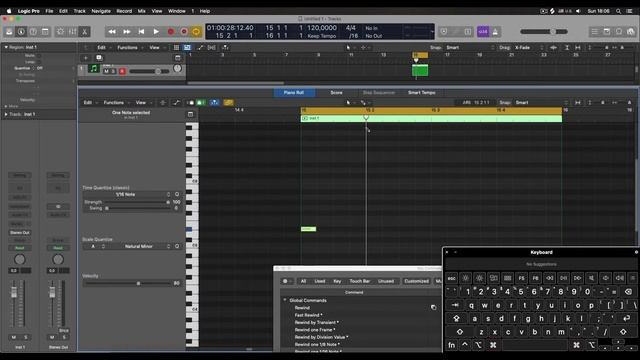Image resolution: width=640 pixels, height=360 pixels.
Task: Toggle the Piano Roll automation curve button
Action: click(176, 102)
